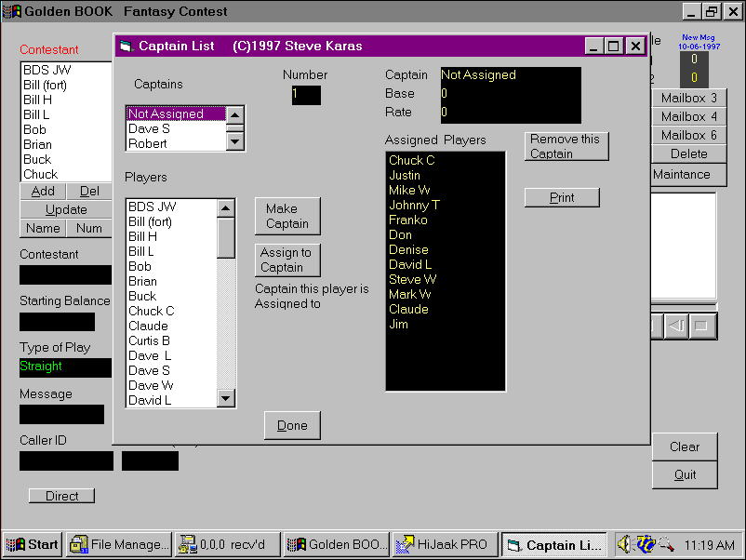Open the Start menu
Image resolution: width=746 pixels, height=560 pixels.
pyautogui.click(x=33, y=544)
